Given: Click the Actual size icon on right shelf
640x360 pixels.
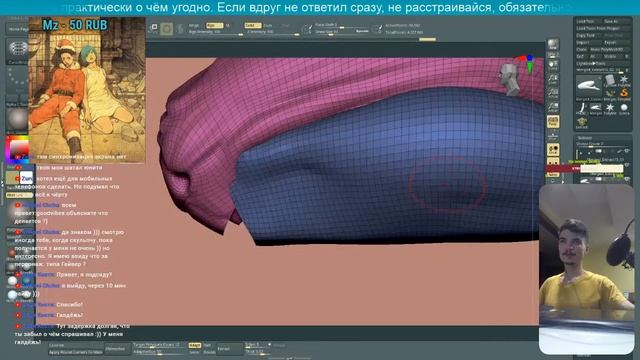Looking at the screenshot, I should (553, 93).
